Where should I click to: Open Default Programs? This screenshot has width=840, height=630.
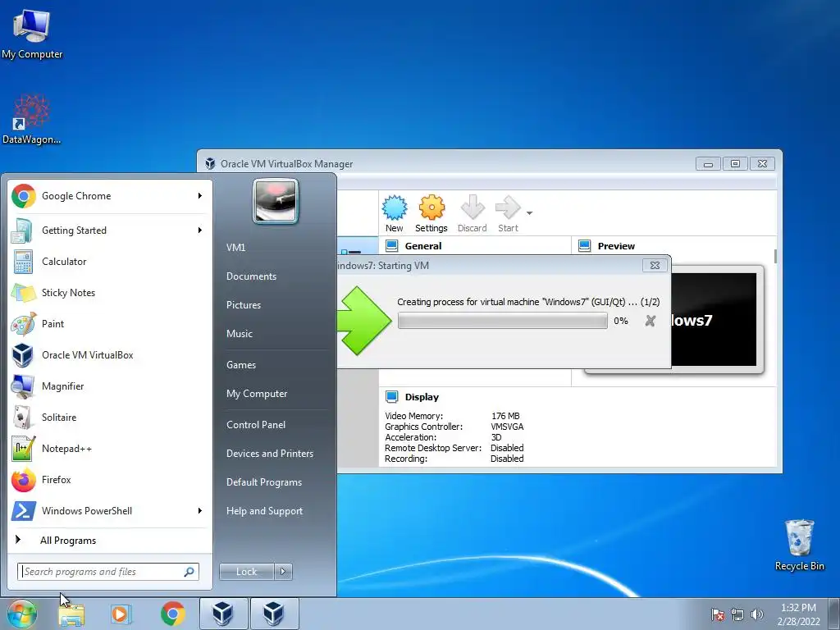[x=264, y=482]
